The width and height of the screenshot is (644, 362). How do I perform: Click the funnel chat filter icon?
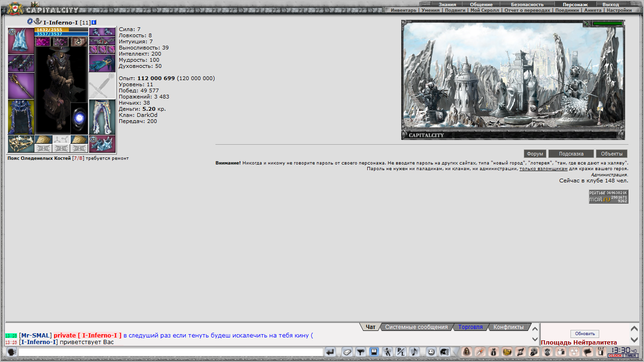[x=360, y=352]
